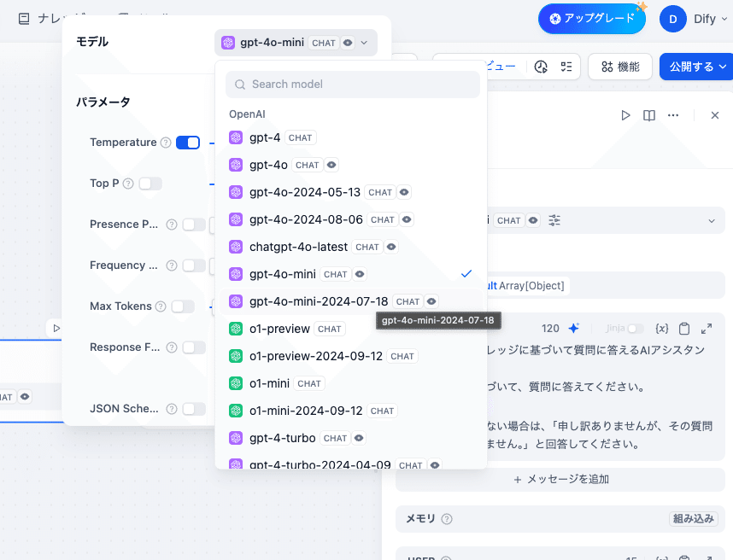The image size is (733, 560).
Task: Open the 公開する publish dropdown
Action: pos(696,67)
